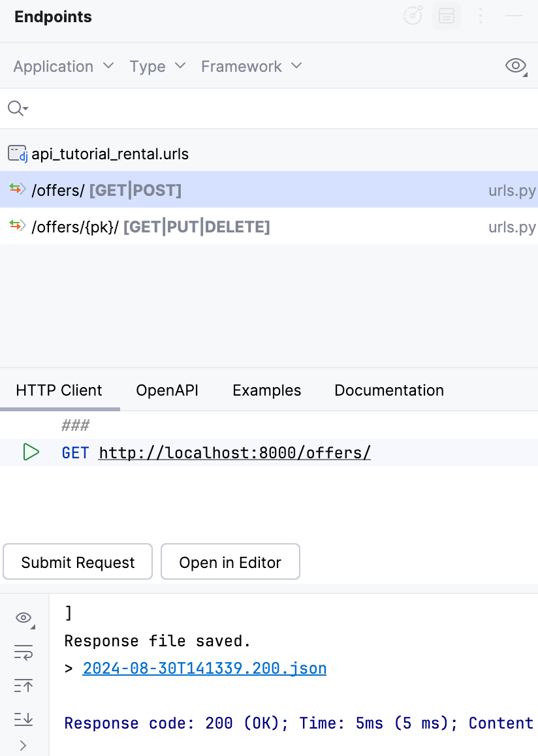Click the search magnifier in the filter field

coord(14,108)
